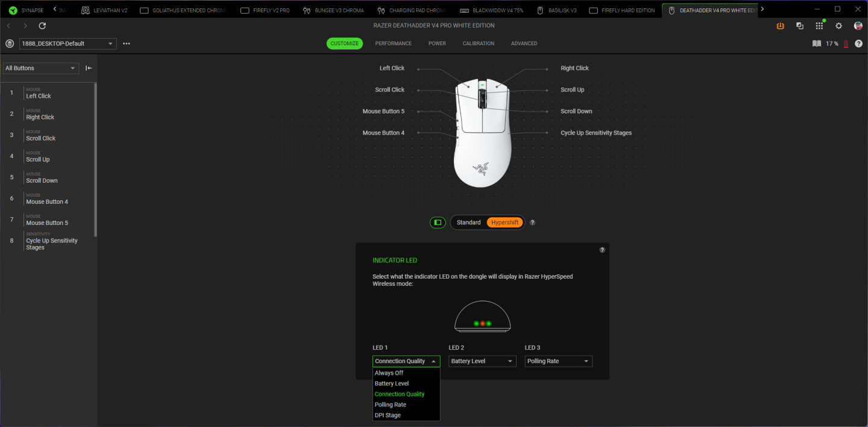This screenshot has height=427, width=868.
Task: Choose Always Off in LED 1 list
Action: (x=406, y=373)
